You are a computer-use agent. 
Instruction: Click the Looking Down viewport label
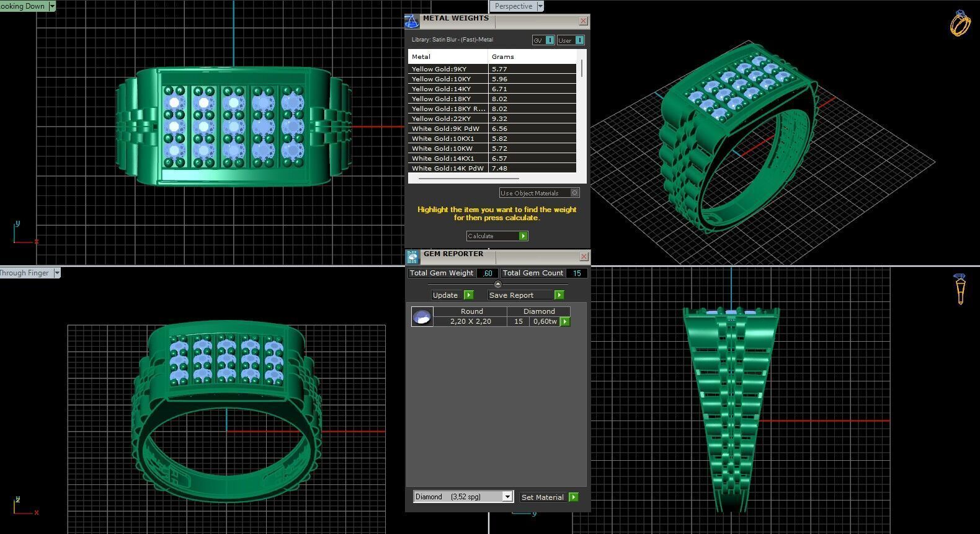(x=24, y=6)
